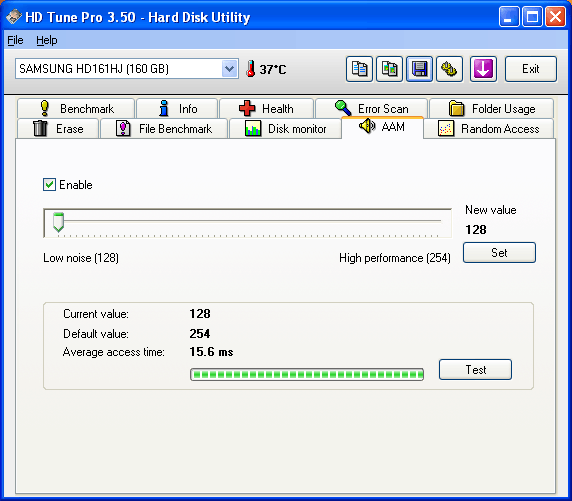Select the Disk monitor tab
This screenshot has height=501, width=572.
coord(285,129)
